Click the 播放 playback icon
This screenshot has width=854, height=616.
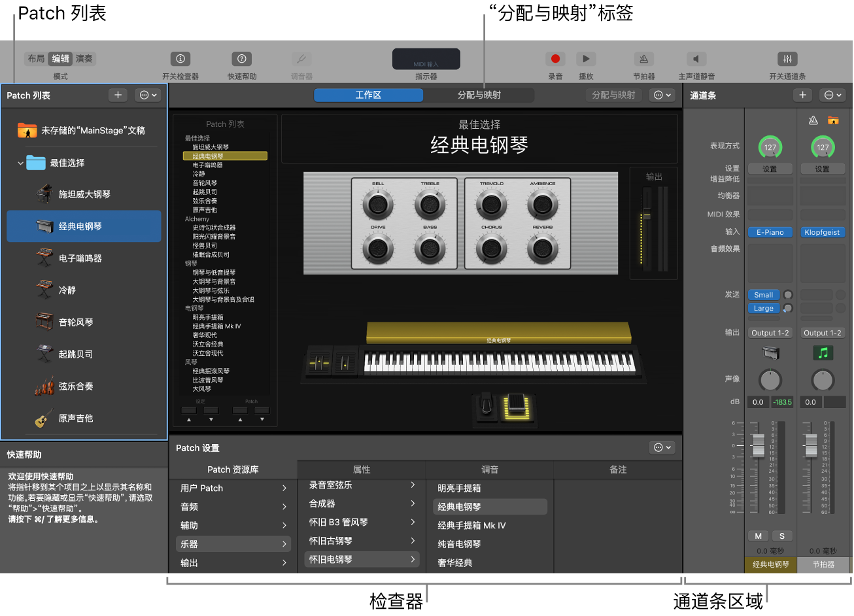586,58
